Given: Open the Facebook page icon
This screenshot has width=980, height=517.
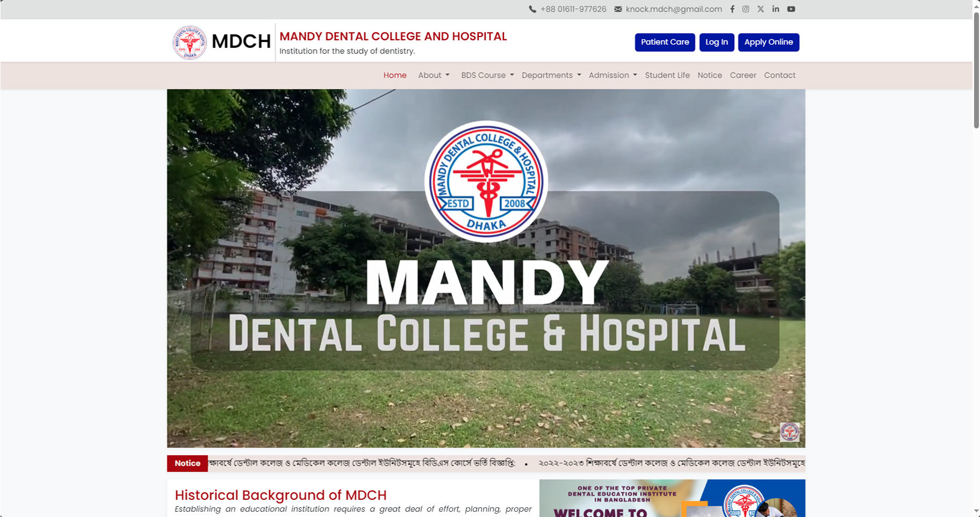Looking at the screenshot, I should (732, 9).
